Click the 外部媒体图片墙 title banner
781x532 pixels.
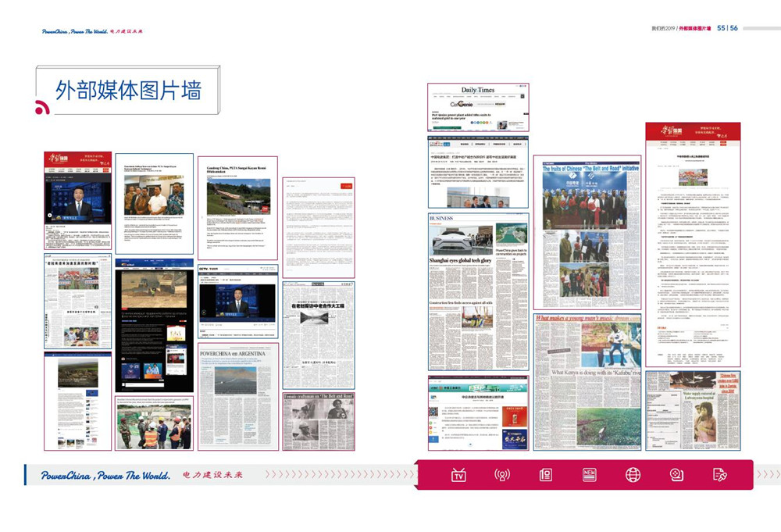point(127,89)
